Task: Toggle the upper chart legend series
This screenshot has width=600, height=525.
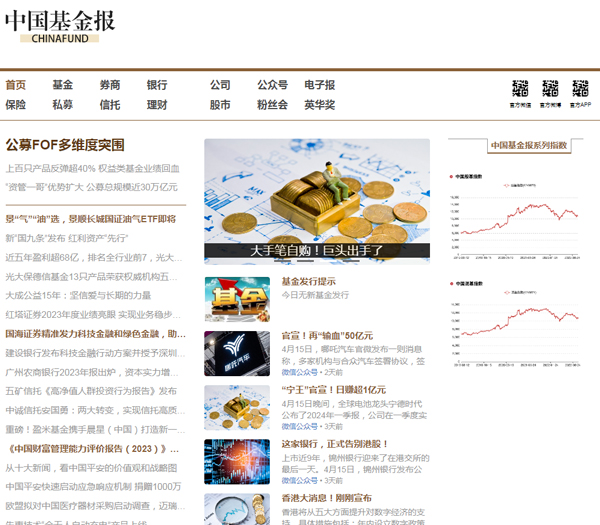Action: tap(520, 186)
